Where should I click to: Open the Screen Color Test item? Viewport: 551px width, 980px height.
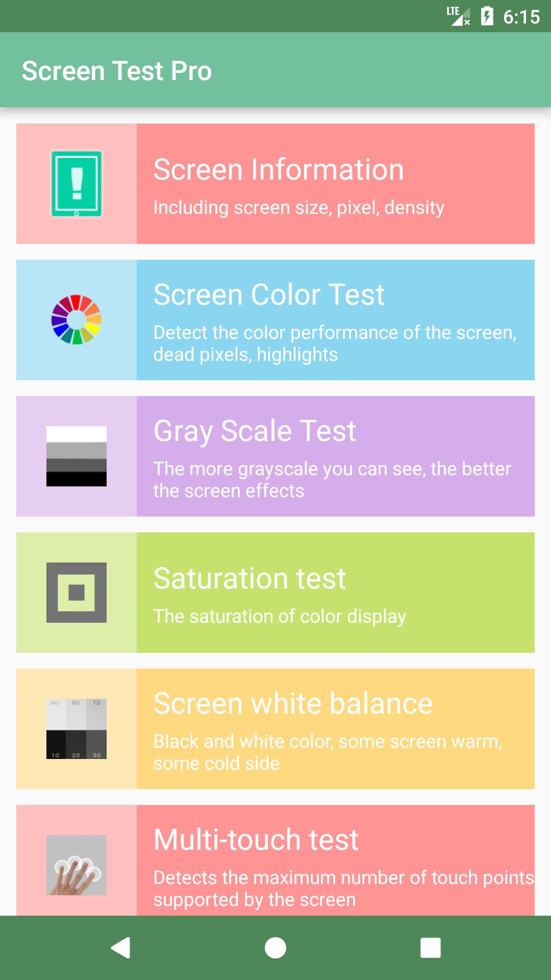[x=275, y=320]
